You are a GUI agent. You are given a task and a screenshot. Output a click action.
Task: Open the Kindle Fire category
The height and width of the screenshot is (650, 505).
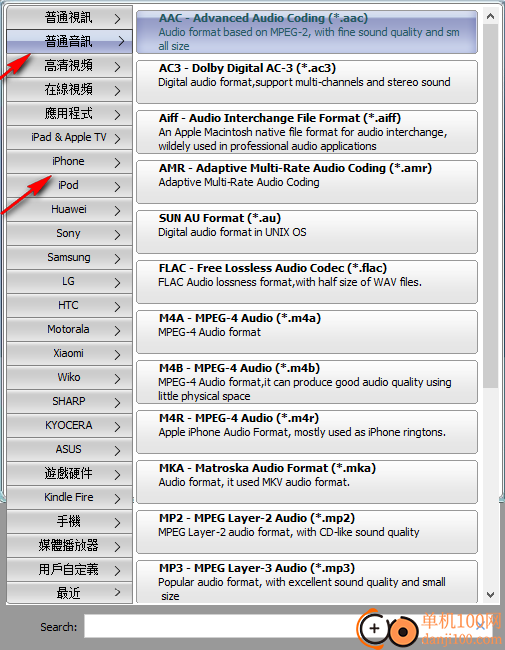70,497
